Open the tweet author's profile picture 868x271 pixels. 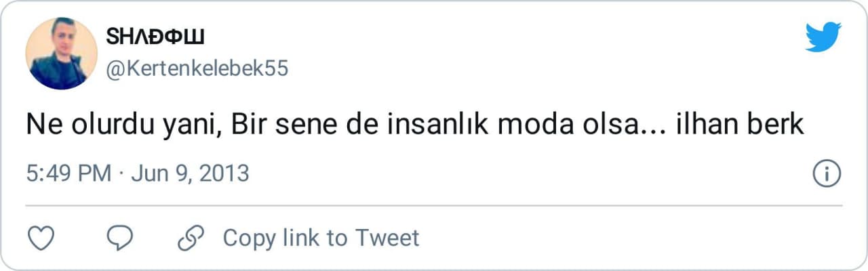click(61, 54)
